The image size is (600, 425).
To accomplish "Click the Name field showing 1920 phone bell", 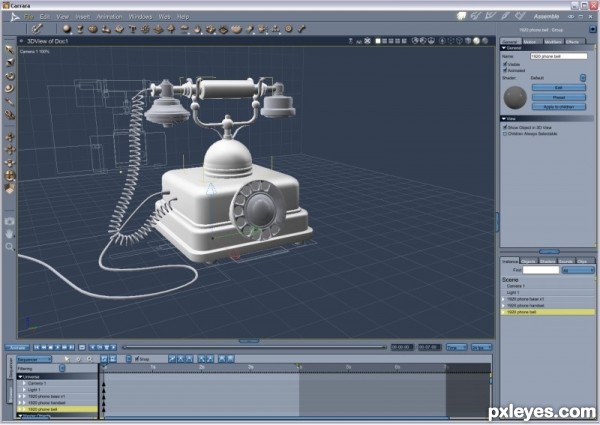I will pyautogui.click(x=558, y=56).
